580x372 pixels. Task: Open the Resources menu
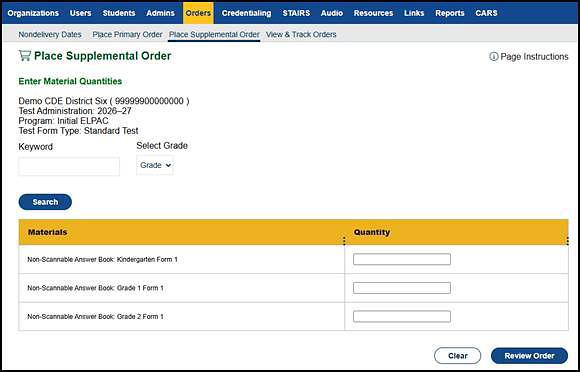click(x=373, y=13)
